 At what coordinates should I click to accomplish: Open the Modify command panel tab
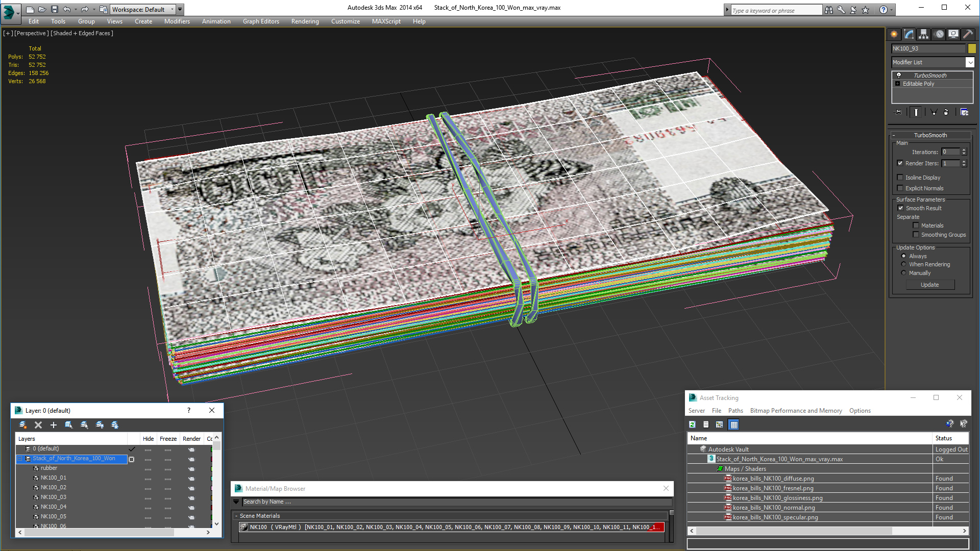[x=909, y=34]
